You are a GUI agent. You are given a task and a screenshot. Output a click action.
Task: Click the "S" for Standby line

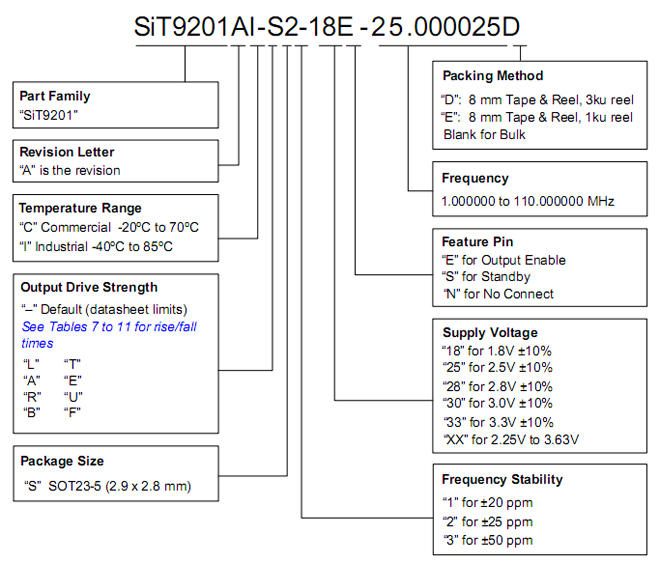pos(486,276)
